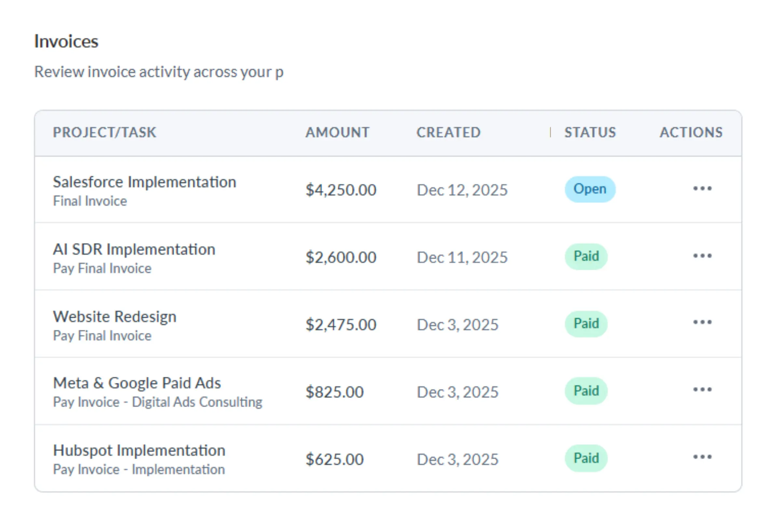Open Website Redesign project link
The width and height of the screenshot is (779, 532).
point(115,317)
